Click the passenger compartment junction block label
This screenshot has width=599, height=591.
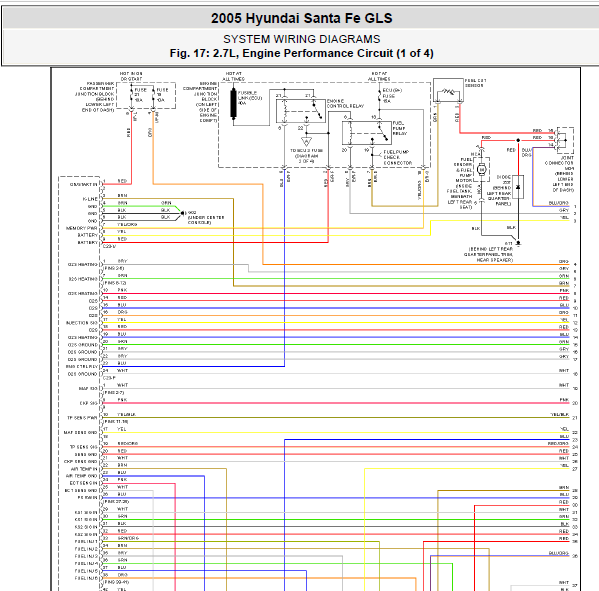[95, 96]
